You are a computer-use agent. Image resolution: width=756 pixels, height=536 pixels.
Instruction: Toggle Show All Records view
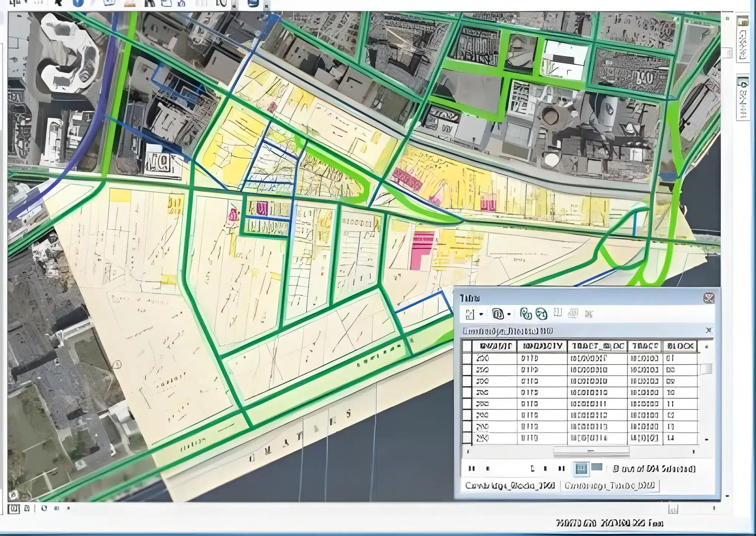(581, 469)
